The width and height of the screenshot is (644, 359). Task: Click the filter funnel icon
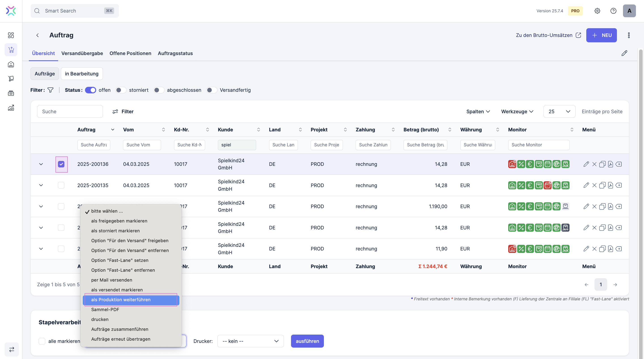click(50, 90)
